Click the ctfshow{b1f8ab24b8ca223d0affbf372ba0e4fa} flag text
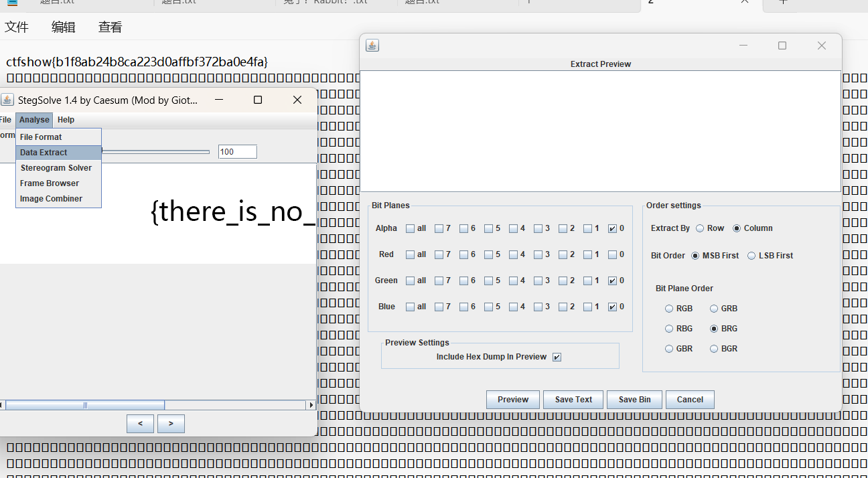 137,62
